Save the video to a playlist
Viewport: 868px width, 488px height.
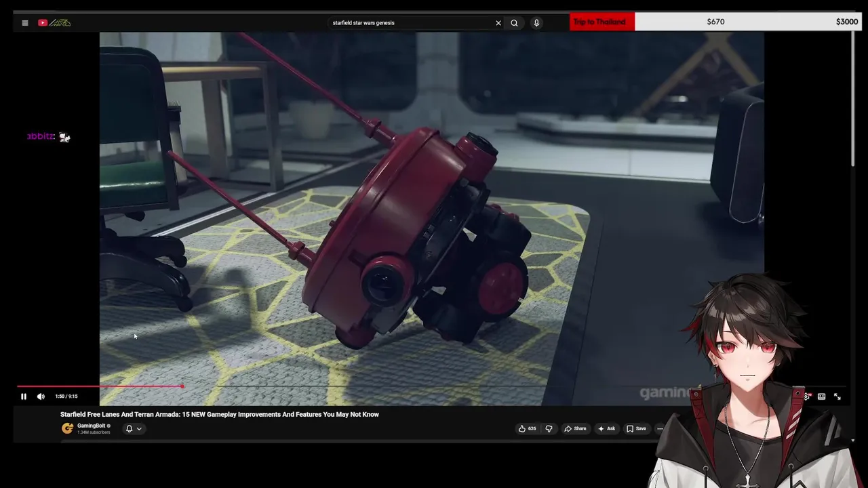click(x=636, y=428)
